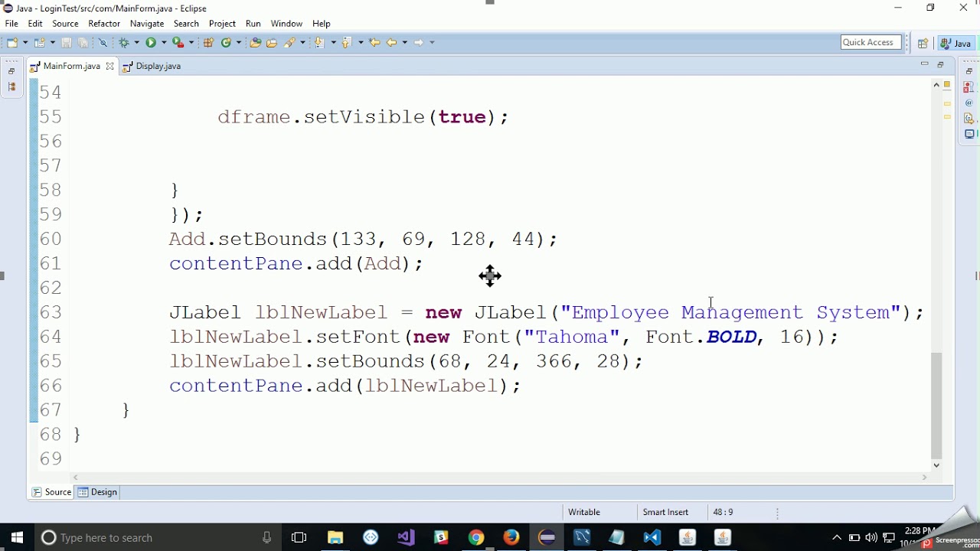
Task: Switch to the Display.java tab
Action: (152, 67)
